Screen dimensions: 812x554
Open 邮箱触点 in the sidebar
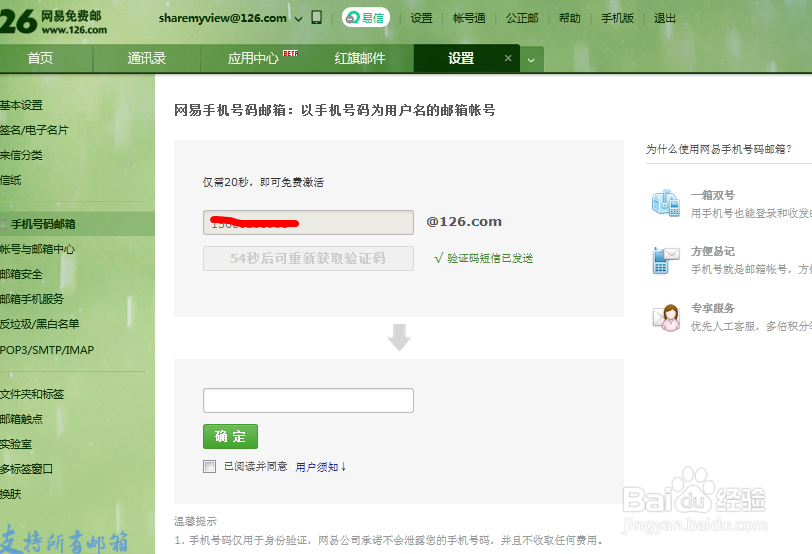[x=21, y=419]
